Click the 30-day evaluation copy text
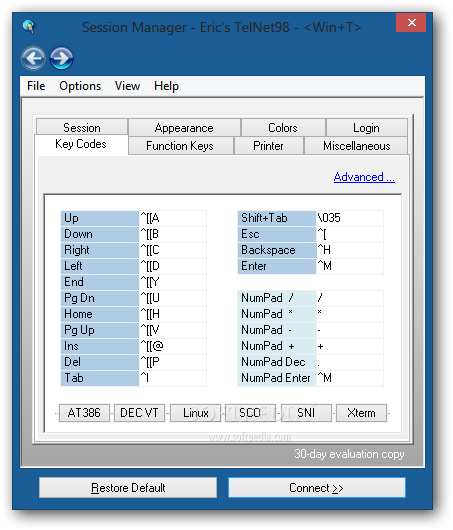Image resolution: width=453 pixels, height=530 pixels. click(349, 454)
